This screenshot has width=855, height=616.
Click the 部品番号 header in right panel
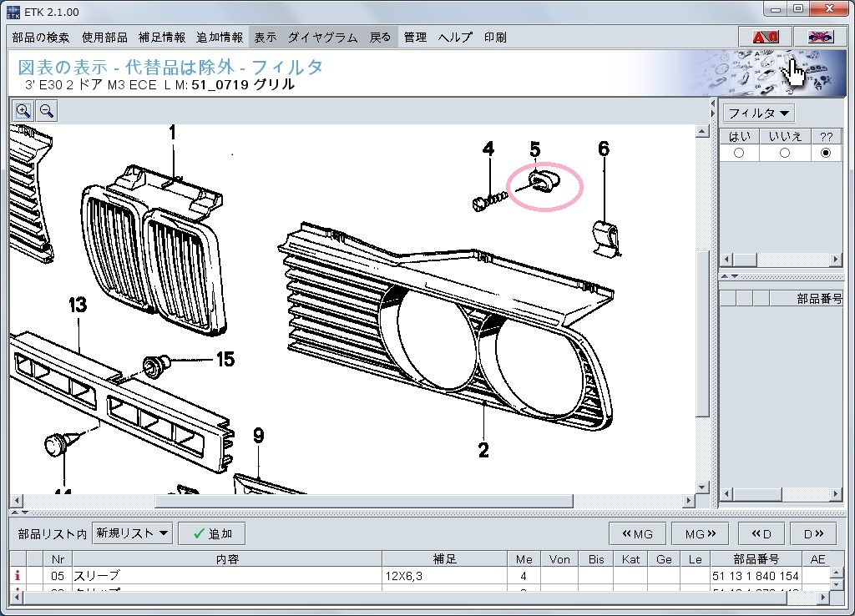tap(807, 298)
